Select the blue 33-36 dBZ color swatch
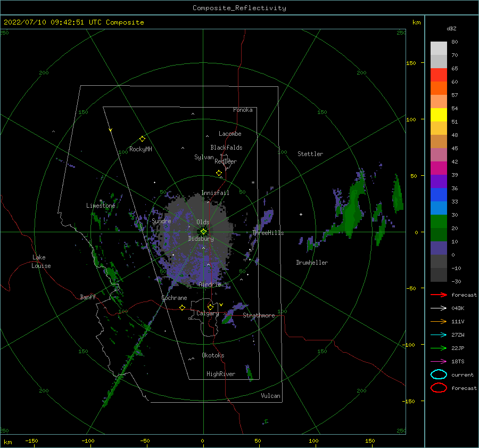This screenshot has width=479, height=448. pyautogui.click(x=439, y=195)
